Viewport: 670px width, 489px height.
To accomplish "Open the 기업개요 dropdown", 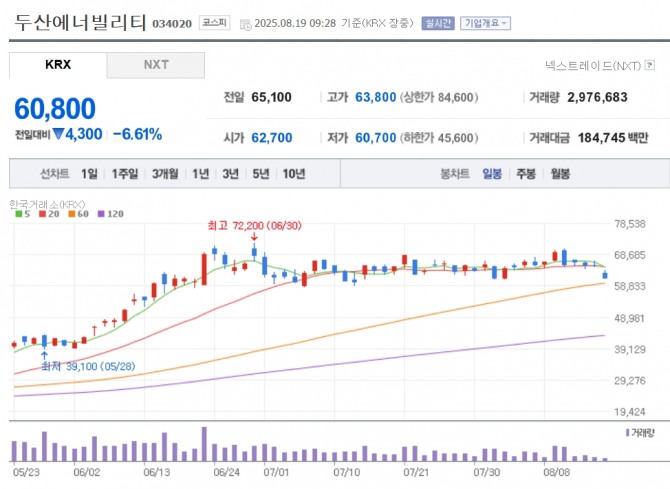I will (485, 23).
